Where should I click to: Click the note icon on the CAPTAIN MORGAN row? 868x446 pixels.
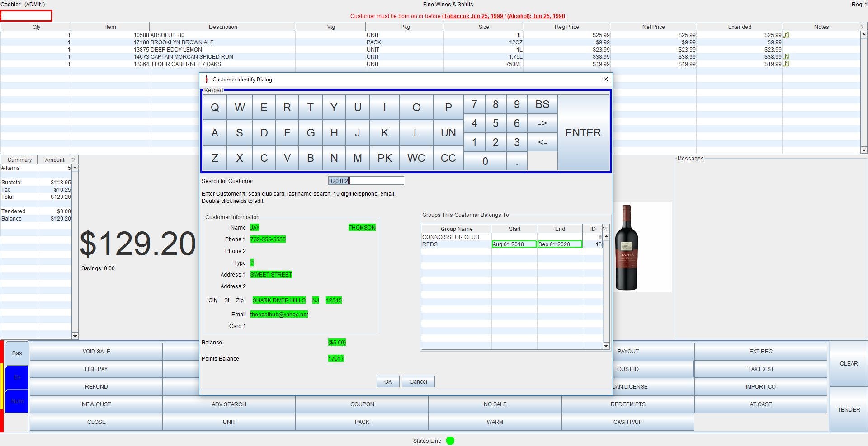[x=787, y=56]
